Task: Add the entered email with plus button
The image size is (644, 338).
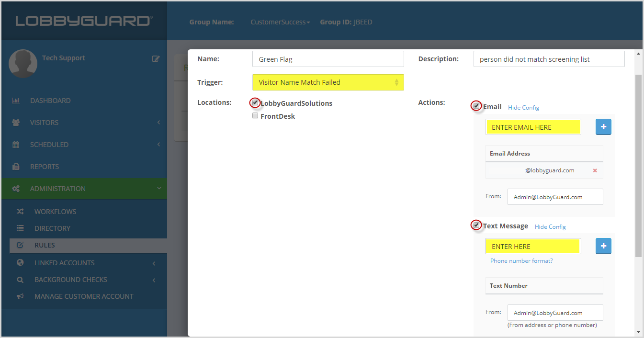Action: click(603, 127)
